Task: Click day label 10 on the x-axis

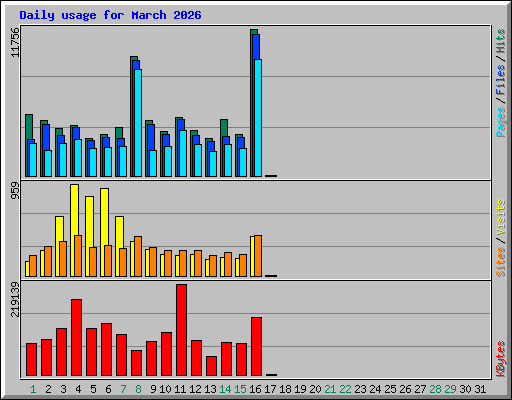Action: [x=165, y=389]
